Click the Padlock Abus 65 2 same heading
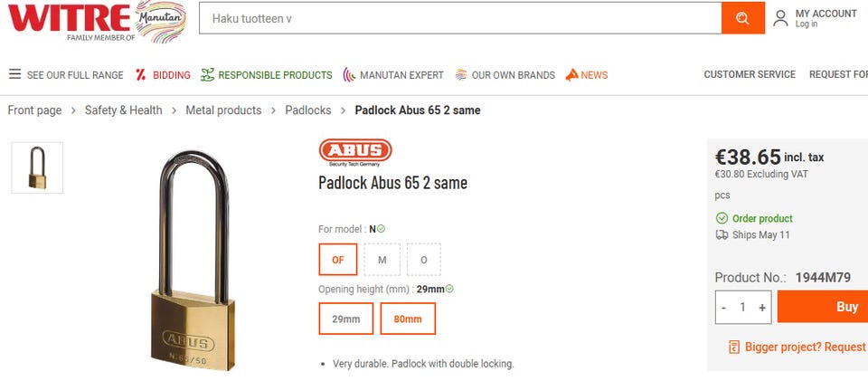868x381 pixels. pyautogui.click(x=392, y=183)
